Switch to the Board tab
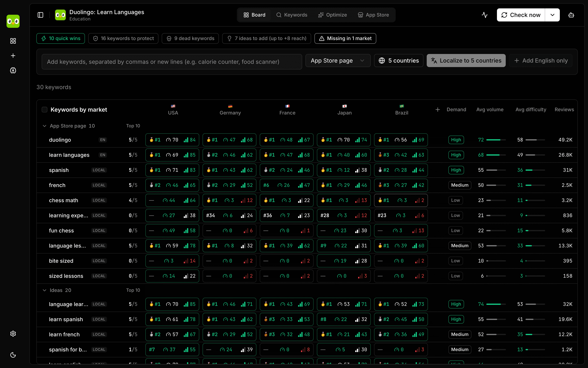The height and width of the screenshot is (368, 588). click(254, 15)
